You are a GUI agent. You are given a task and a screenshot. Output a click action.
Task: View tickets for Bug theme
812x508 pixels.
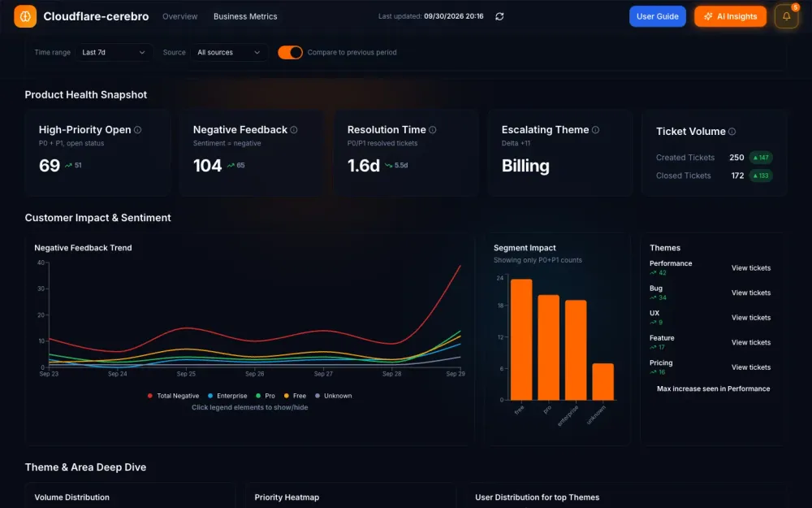pyautogui.click(x=751, y=293)
